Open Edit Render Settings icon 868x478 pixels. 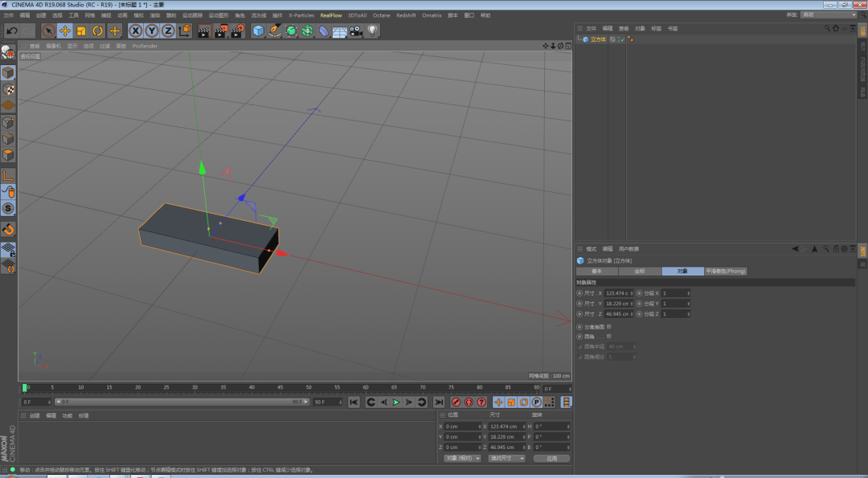(x=237, y=31)
